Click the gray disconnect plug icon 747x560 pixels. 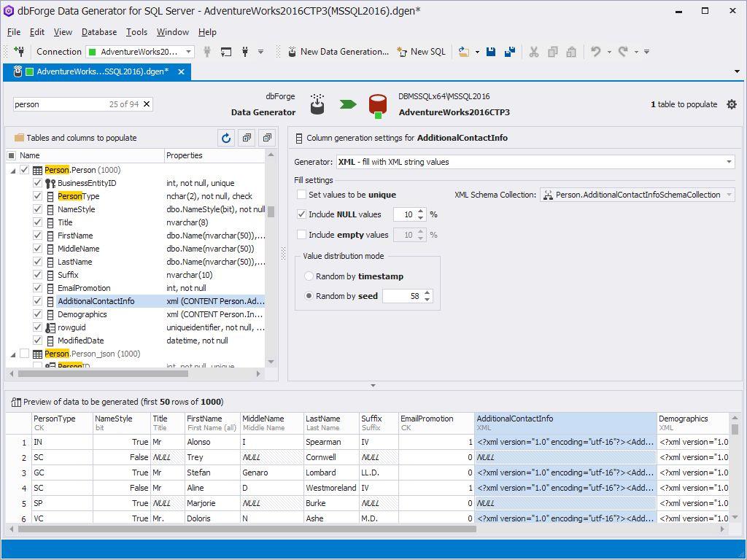206,52
